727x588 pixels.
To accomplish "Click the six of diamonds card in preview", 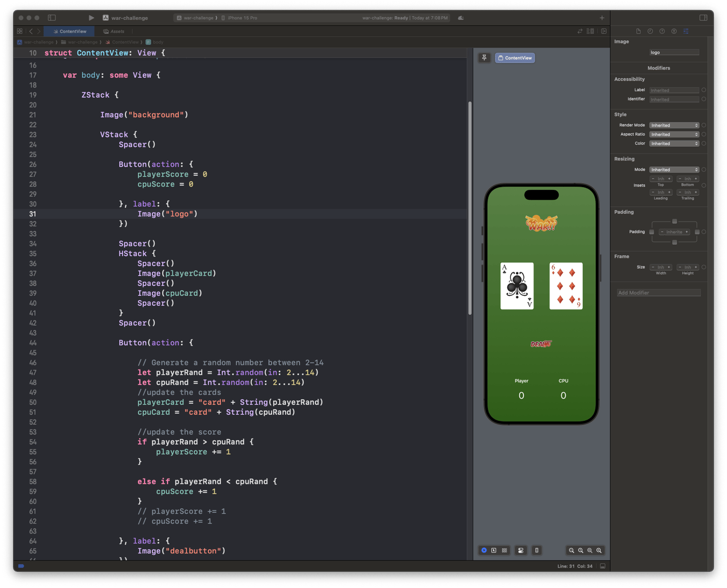I will point(566,286).
